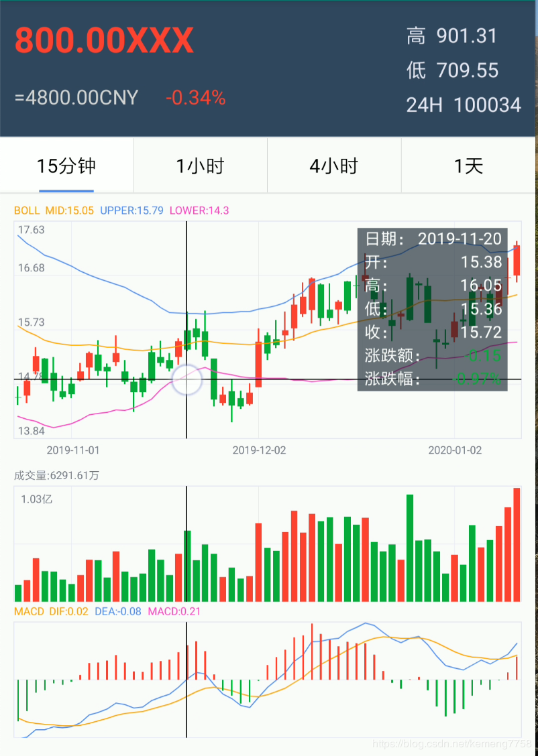This screenshot has height=756, width=538.
Task: Click the 日期 2019-11-20 tooltip header
Action: point(433,239)
